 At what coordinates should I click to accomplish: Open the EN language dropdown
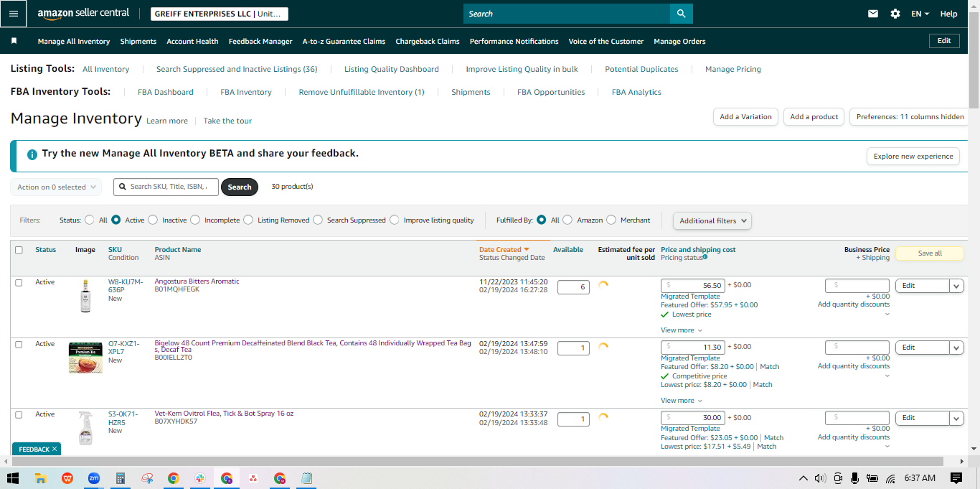(920, 14)
